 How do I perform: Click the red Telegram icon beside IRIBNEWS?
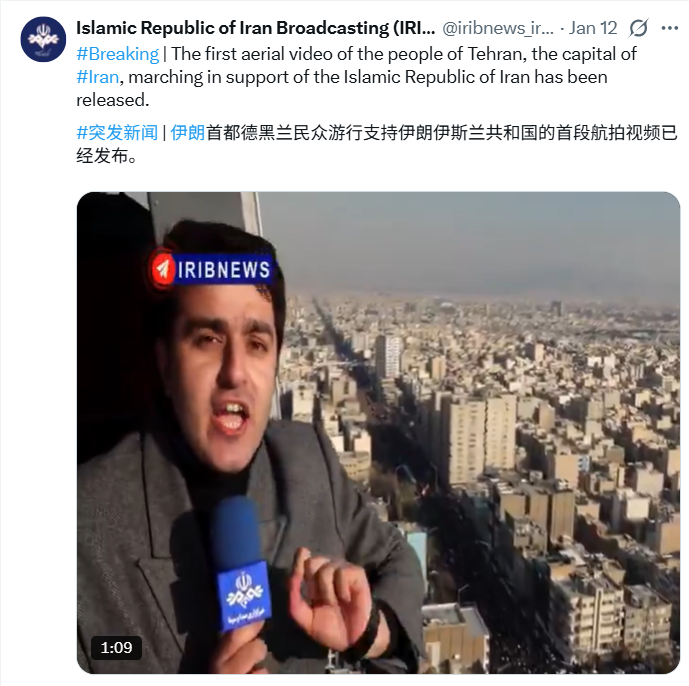pos(162,269)
